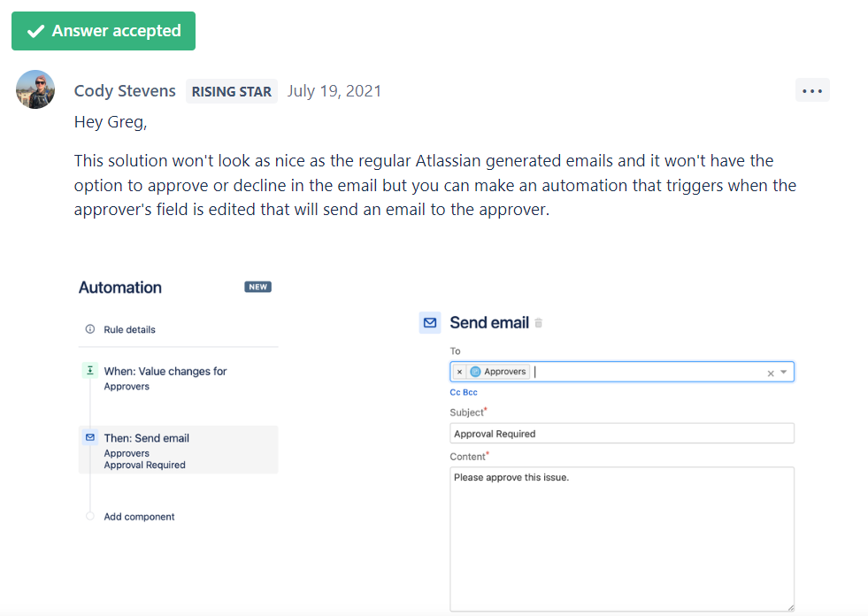The image size is (868, 616).
Task: Remove the Approvers chip using its x
Action: pos(459,370)
